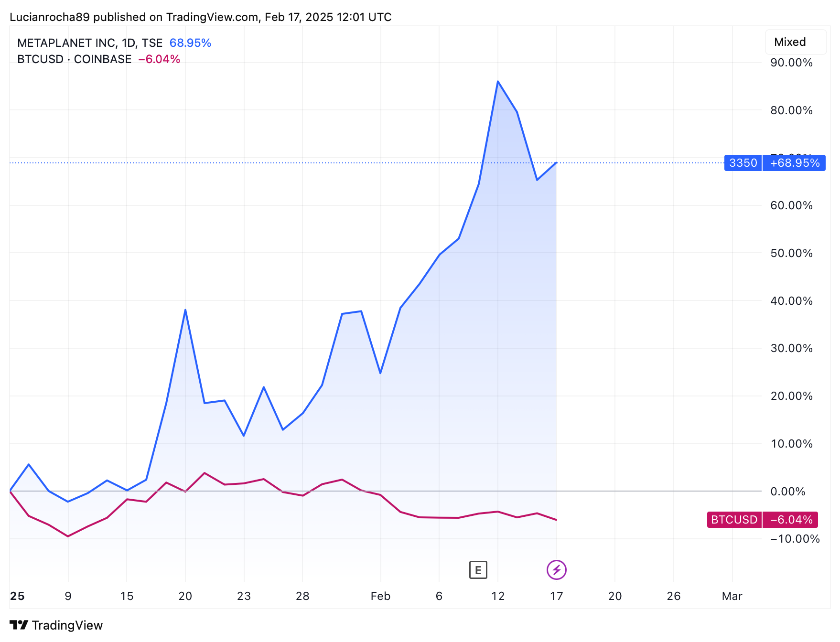Open the Mixed scale button
The width and height of the screenshot is (840, 642).
point(796,42)
